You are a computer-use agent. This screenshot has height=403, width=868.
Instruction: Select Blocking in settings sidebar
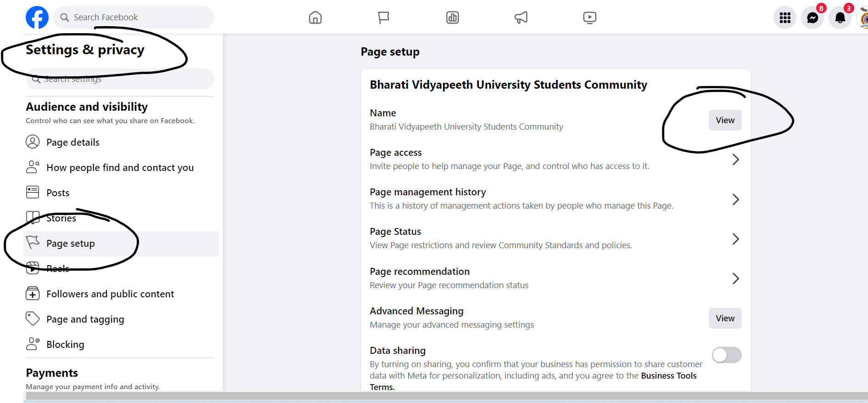tap(65, 345)
